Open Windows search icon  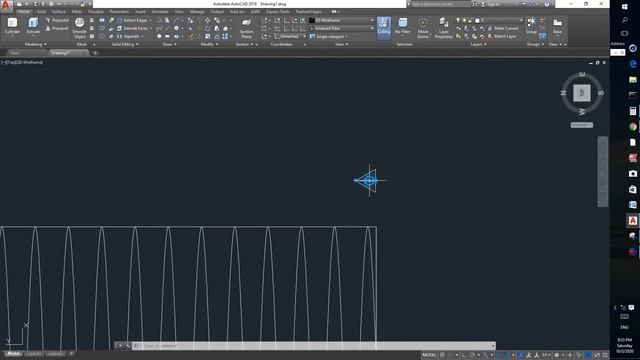(x=624, y=20)
